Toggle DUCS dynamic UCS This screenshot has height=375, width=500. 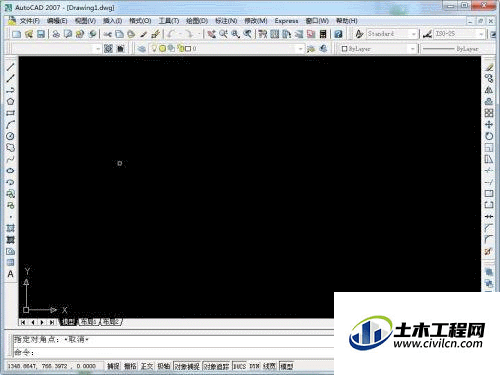pyautogui.click(x=239, y=366)
